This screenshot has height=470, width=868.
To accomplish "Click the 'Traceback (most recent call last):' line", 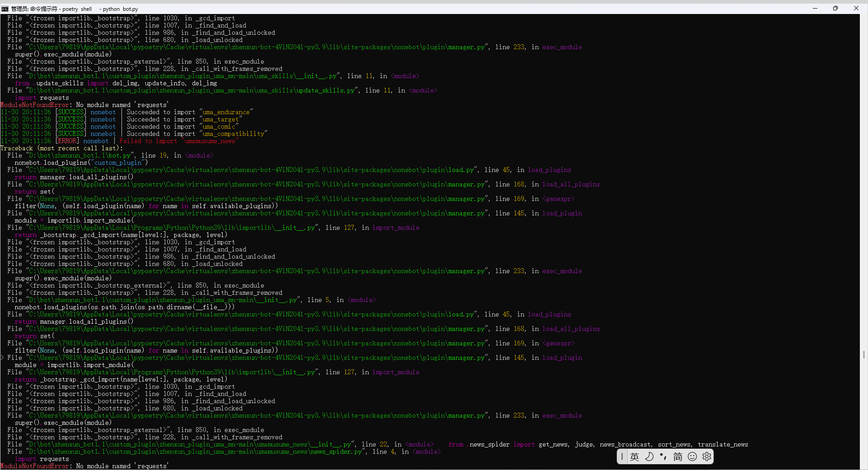I will click(61, 149).
